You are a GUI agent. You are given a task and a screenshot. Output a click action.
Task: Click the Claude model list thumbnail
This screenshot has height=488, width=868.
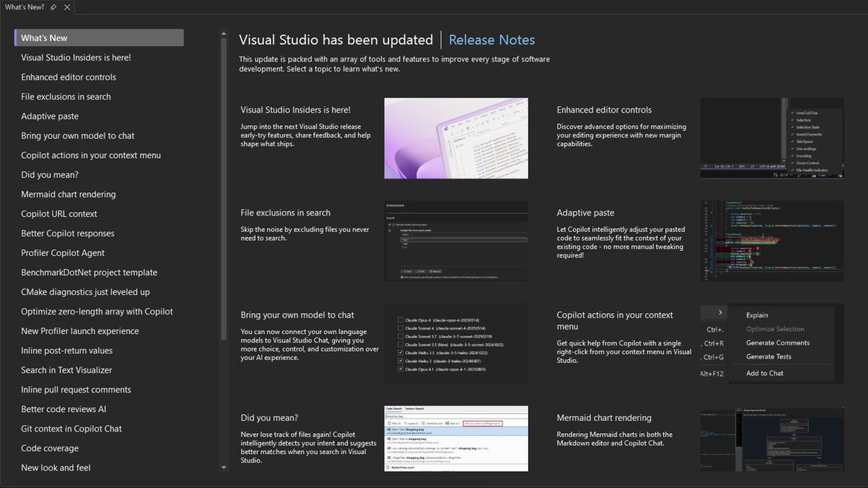[456, 343]
